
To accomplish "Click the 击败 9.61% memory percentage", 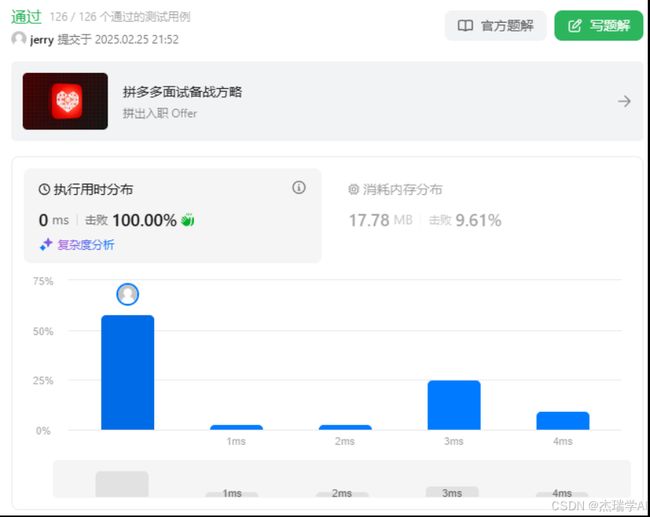I will (x=465, y=220).
